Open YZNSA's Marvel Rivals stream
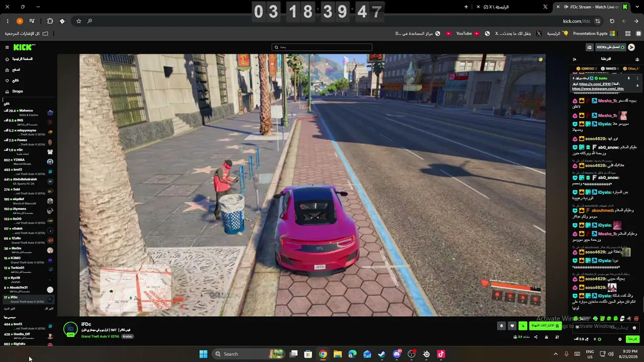Viewport: 644px width, 362px height. coord(29,161)
